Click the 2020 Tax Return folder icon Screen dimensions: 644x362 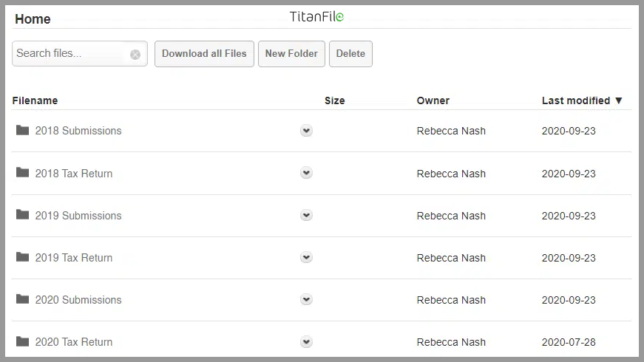[23, 341]
